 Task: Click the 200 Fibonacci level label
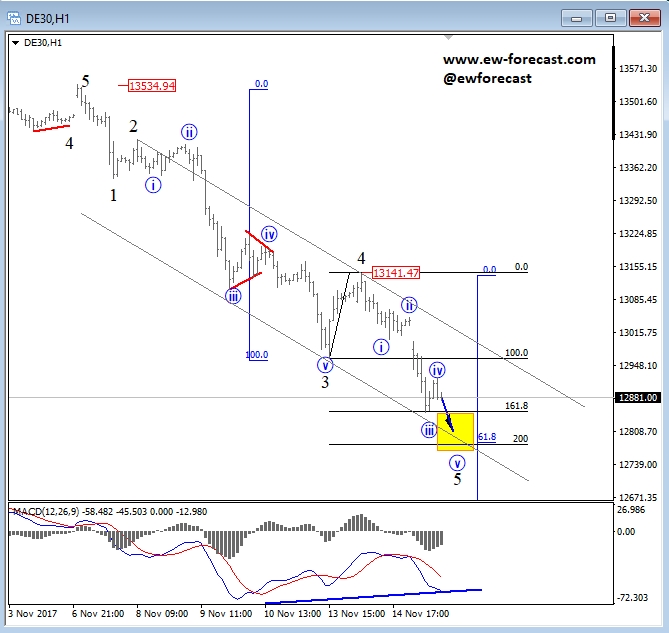coord(520,438)
